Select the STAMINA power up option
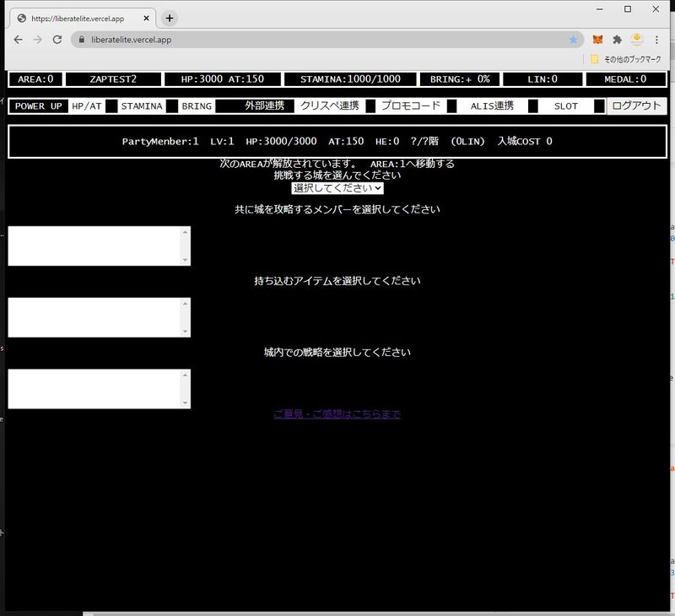The width and height of the screenshot is (675, 616). pos(141,106)
